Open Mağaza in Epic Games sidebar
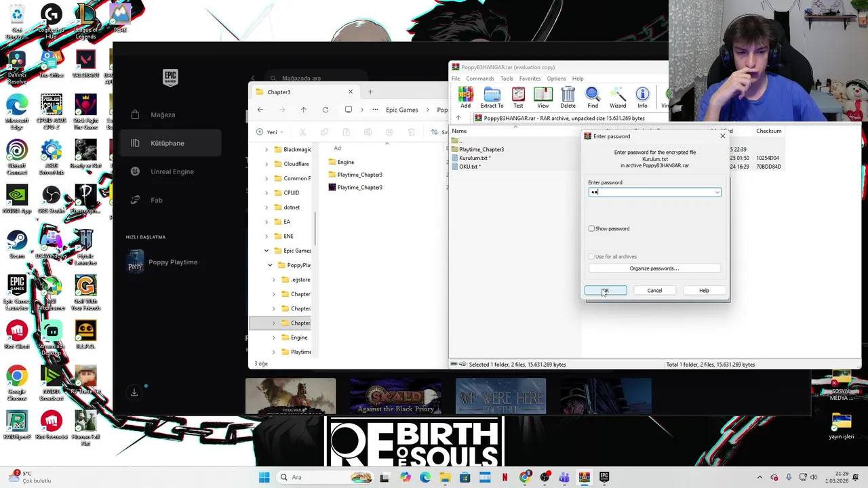The height and width of the screenshot is (488, 868). click(163, 115)
